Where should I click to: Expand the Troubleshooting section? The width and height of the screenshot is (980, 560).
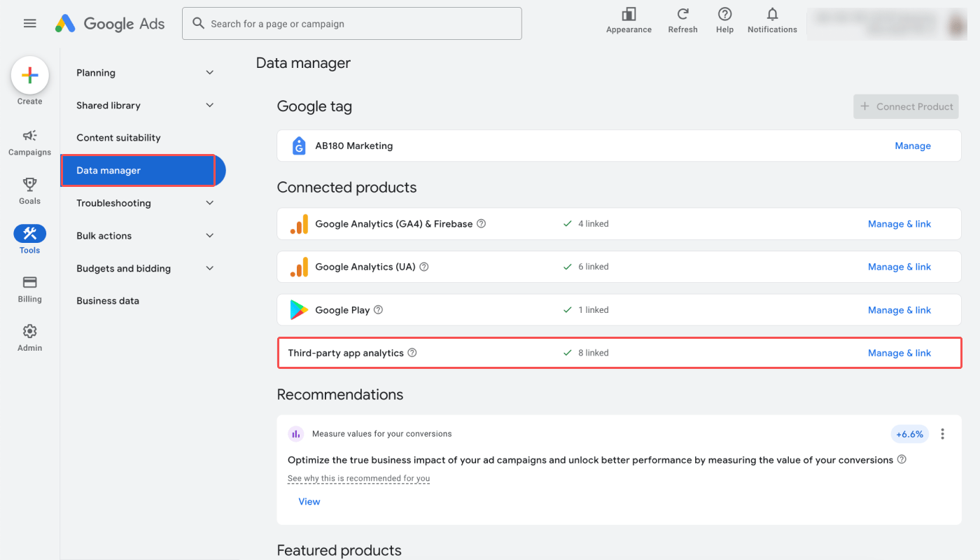click(146, 203)
